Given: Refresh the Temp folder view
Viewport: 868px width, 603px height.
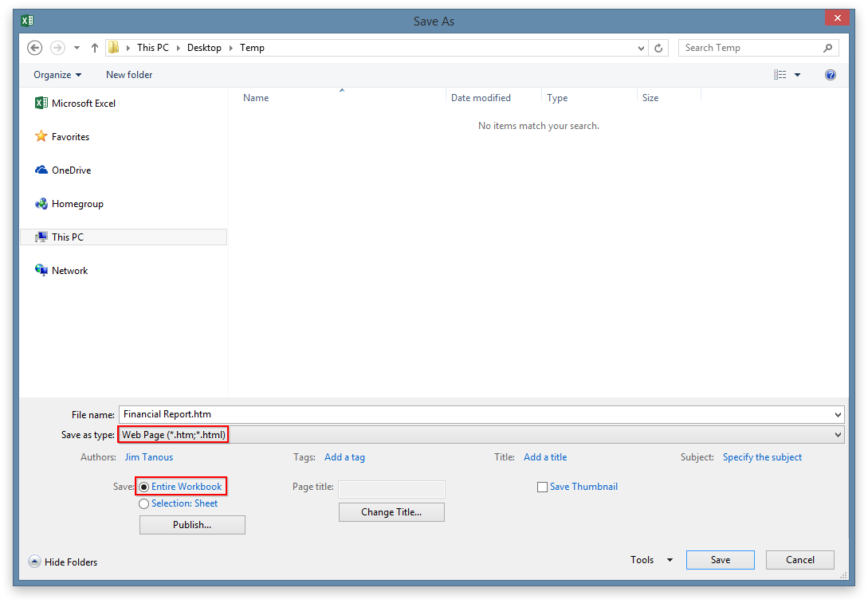Looking at the screenshot, I should (658, 48).
